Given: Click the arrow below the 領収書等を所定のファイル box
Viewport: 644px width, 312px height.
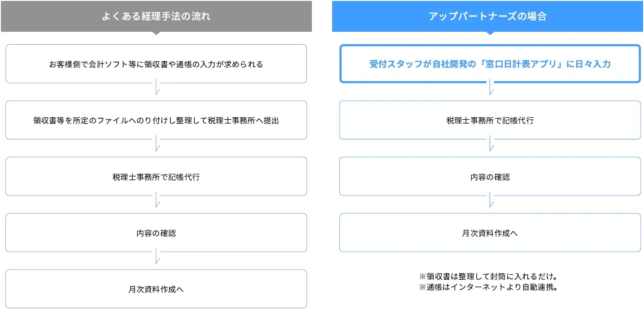Looking at the screenshot, I should pyautogui.click(x=157, y=144).
